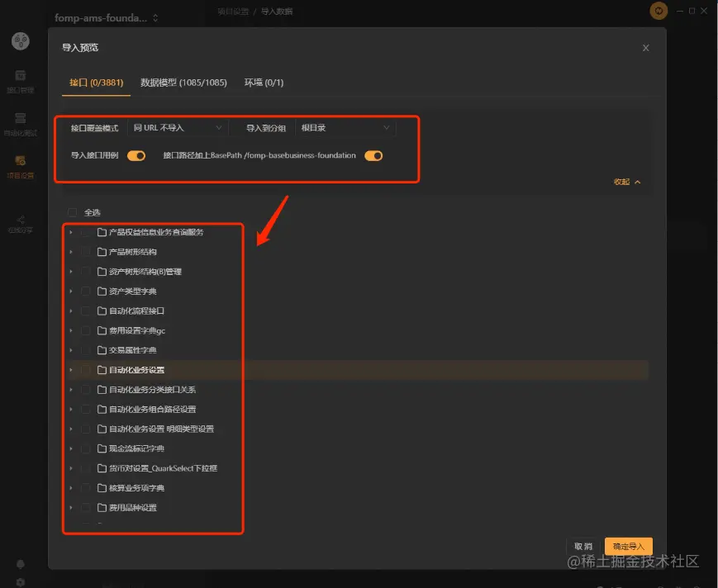Select the 费用品种设置 row label
Screen dimensions: 718x588
pyautogui.click(x=133, y=507)
